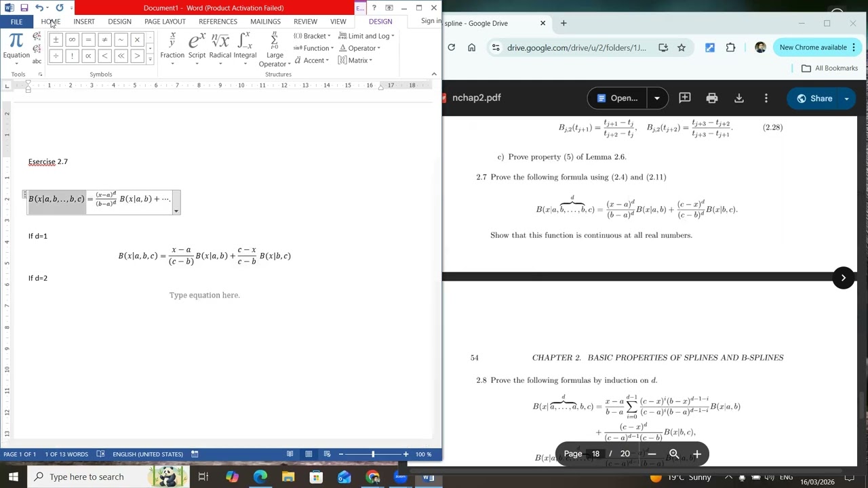
Task: Insert the division sign symbol
Action: point(56,56)
